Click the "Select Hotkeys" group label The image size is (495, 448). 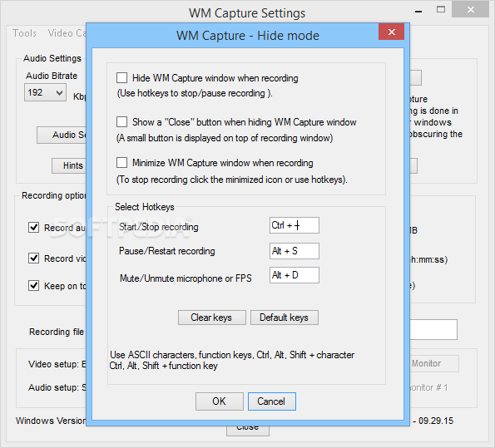click(x=144, y=207)
